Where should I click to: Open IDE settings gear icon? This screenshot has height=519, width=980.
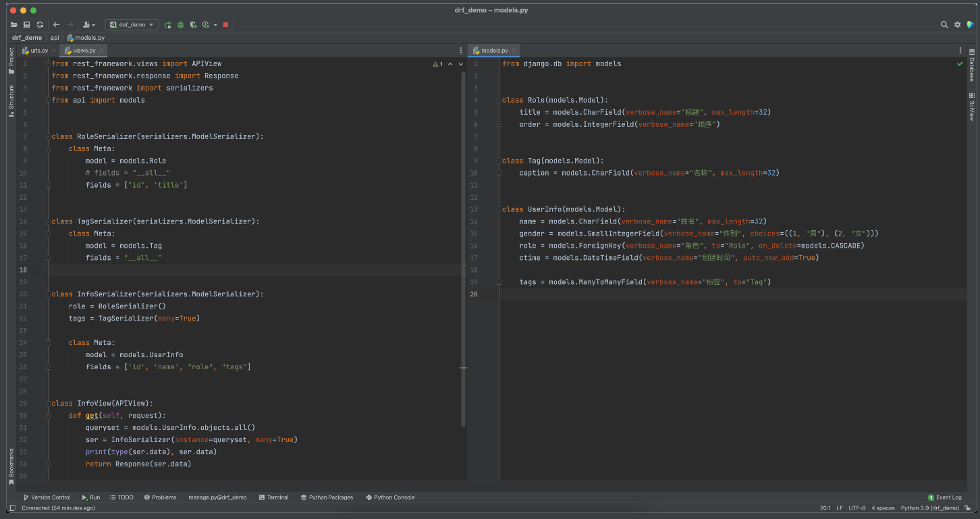(x=957, y=25)
